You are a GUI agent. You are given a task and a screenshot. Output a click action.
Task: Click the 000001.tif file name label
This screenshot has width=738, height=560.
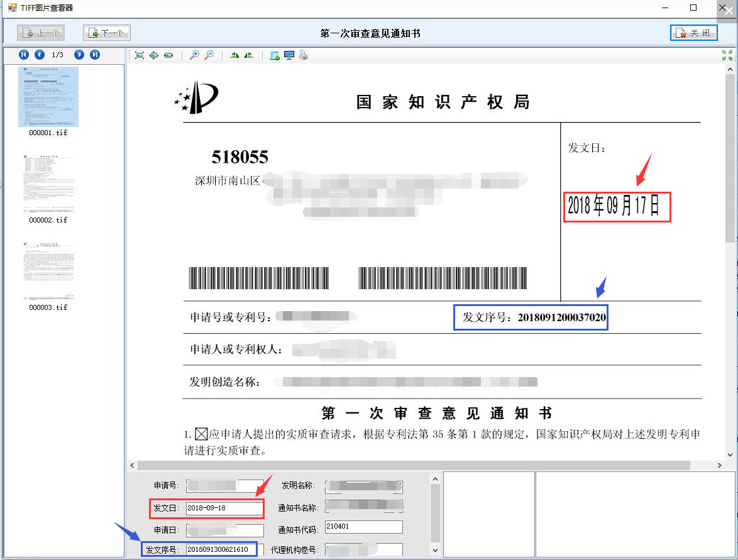tap(48, 133)
